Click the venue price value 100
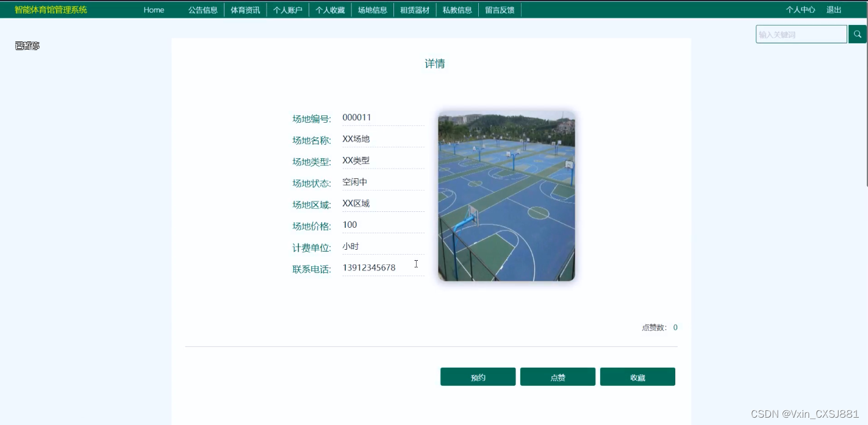Image resolution: width=868 pixels, height=425 pixels. pos(350,225)
